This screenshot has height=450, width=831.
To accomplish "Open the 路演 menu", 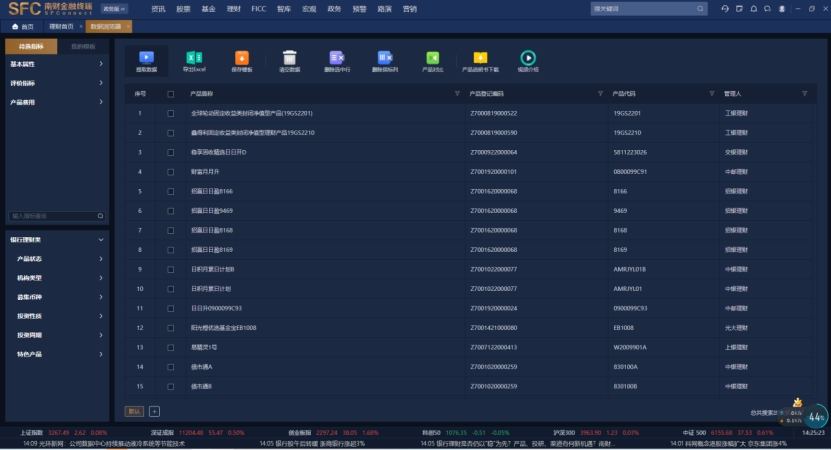I will tap(384, 9).
